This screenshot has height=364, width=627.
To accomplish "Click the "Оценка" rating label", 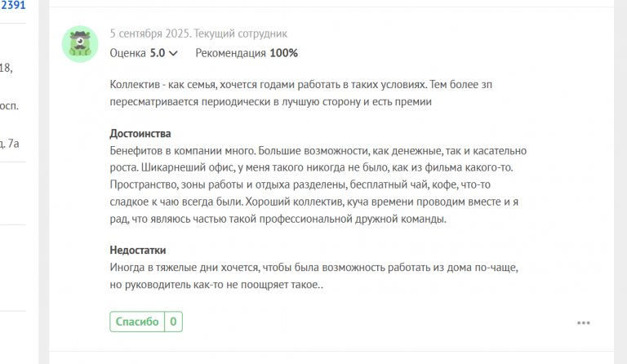I will point(128,53).
